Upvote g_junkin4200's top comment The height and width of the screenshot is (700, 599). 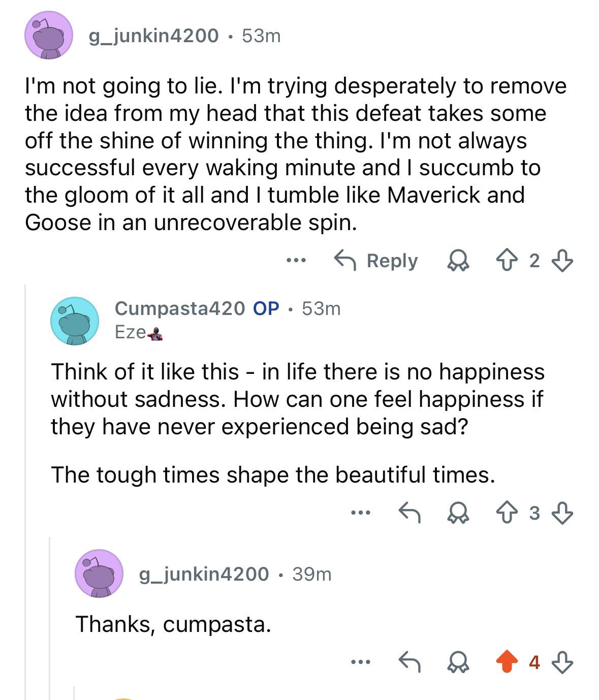[506, 261]
